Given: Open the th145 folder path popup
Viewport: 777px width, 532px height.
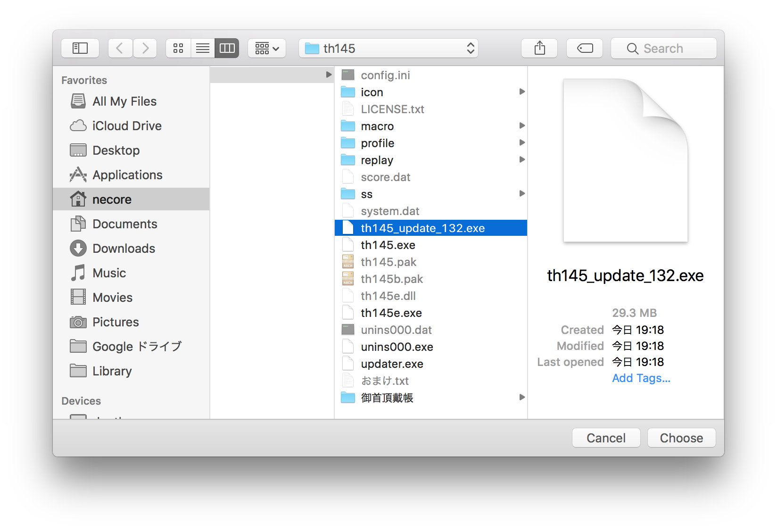Looking at the screenshot, I should [x=388, y=48].
